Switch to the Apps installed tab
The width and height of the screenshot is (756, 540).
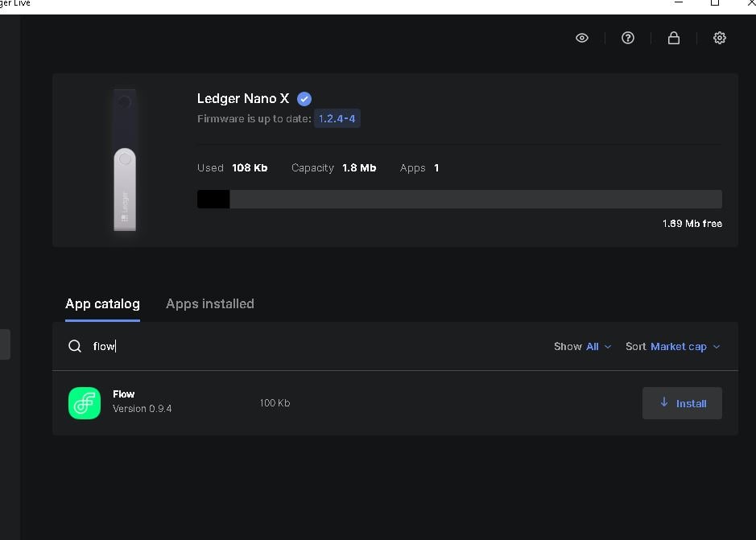pos(210,303)
